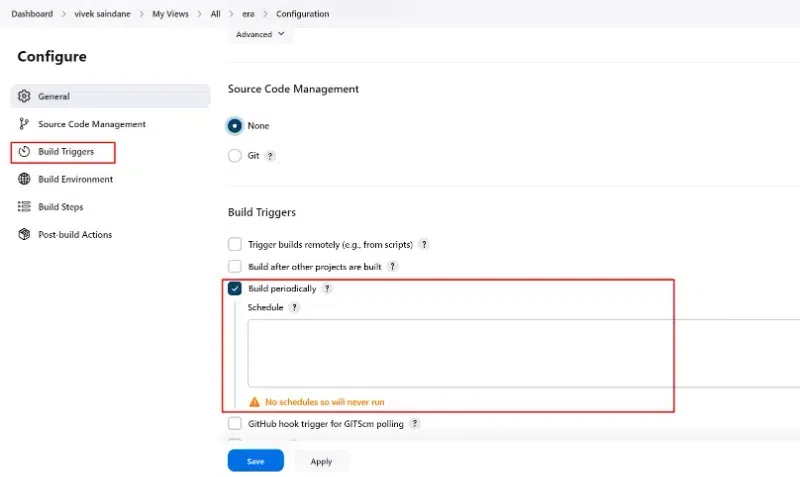Screen dimensions: 800x477
Task: Click help icon beside Git option
Action: (x=270, y=156)
